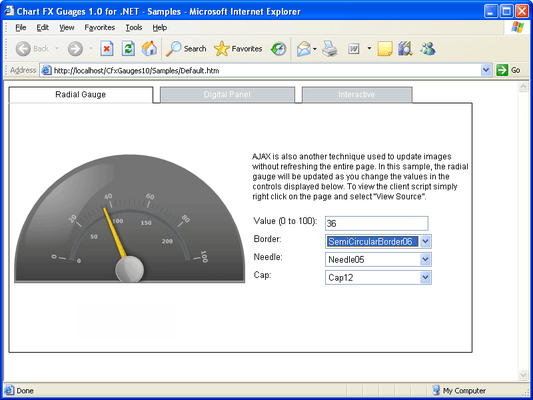Click the Print icon
The image size is (533, 400).
329,49
